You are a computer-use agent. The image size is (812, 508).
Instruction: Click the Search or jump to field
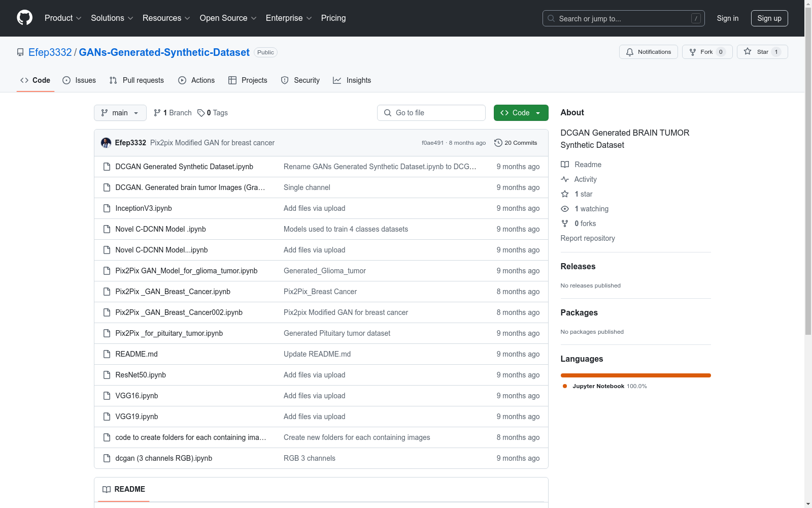(624, 18)
